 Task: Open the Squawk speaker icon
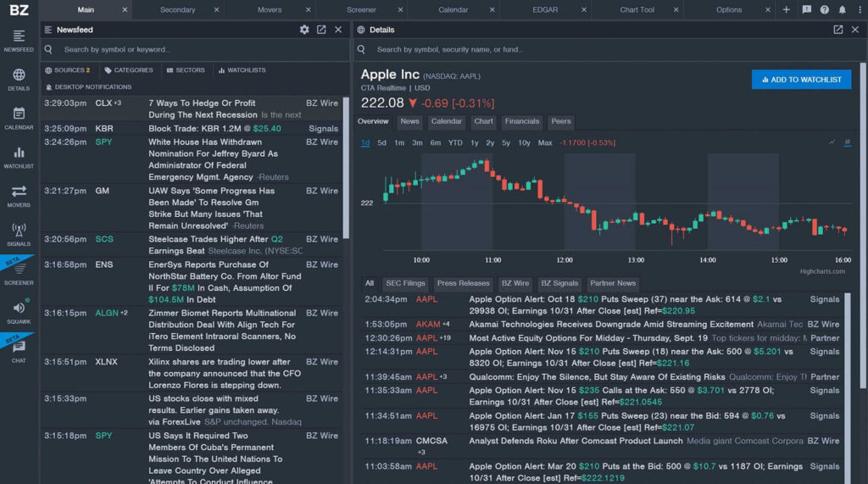[x=19, y=312]
